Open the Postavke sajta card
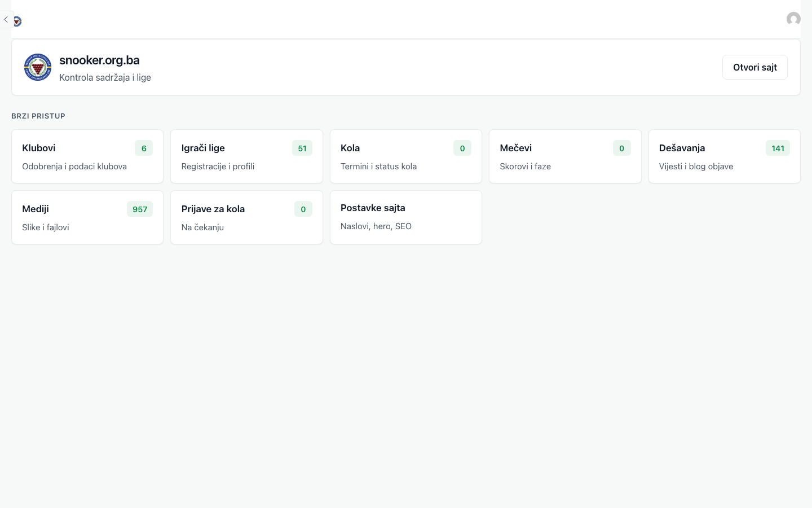This screenshot has width=812, height=508. coord(406,217)
